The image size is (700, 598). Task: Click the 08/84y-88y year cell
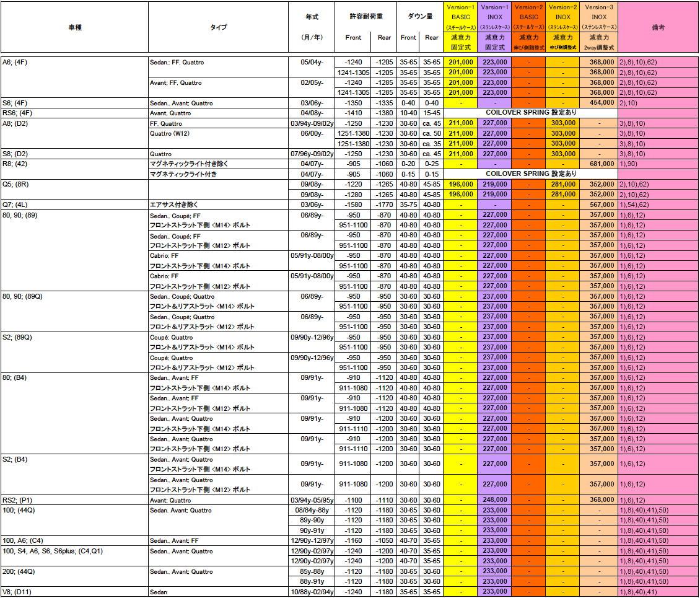point(312,510)
